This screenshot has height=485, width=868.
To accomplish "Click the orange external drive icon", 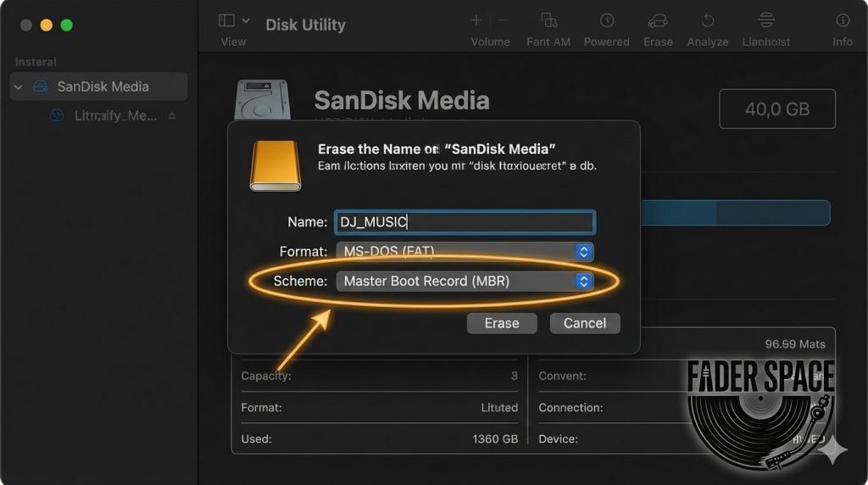I will (x=275, y=165).
